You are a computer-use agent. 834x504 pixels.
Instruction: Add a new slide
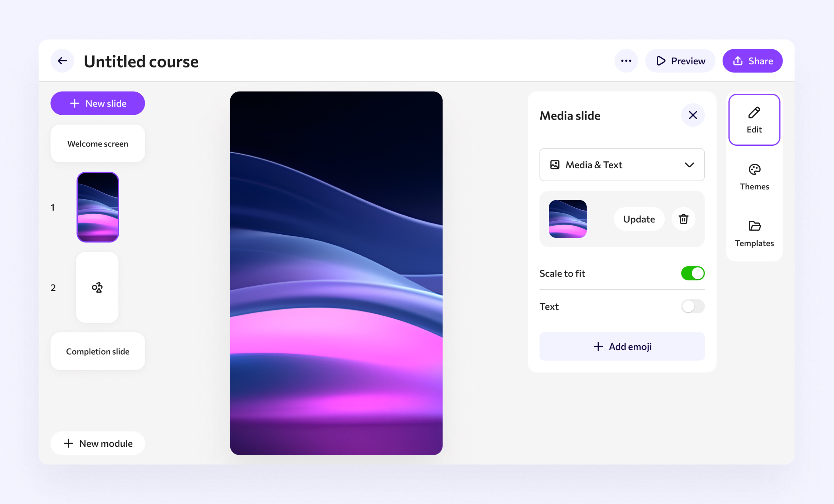pyautogui.click(x=98, y=103)
